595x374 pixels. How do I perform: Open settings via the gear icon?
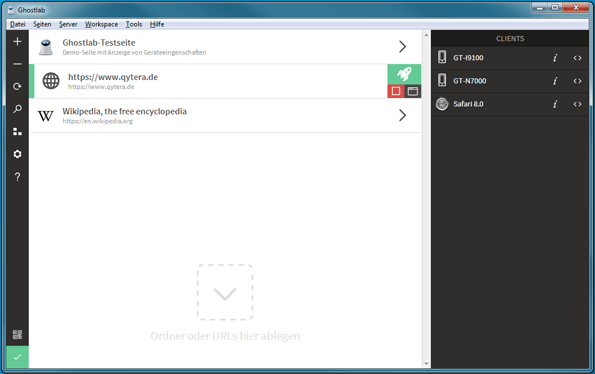point(17,154)
